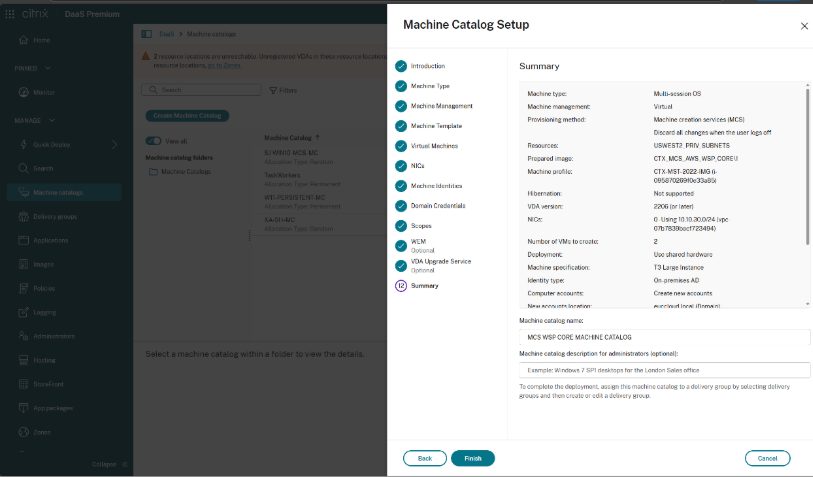813x477 pixels.
Task: Expand the Quick Deploy submenu arrow
Action: coord(115,145)
